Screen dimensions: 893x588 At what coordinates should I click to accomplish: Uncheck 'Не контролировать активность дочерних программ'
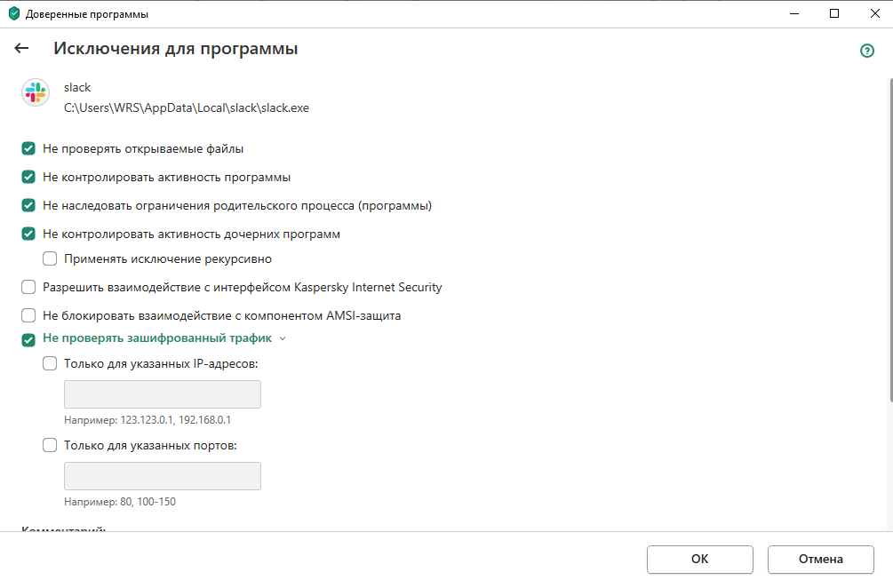point(28,234)
